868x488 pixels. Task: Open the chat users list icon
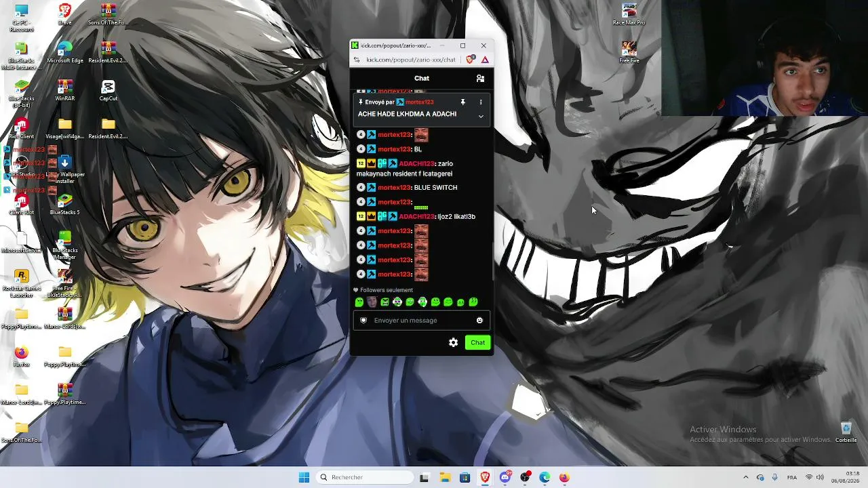480,78
